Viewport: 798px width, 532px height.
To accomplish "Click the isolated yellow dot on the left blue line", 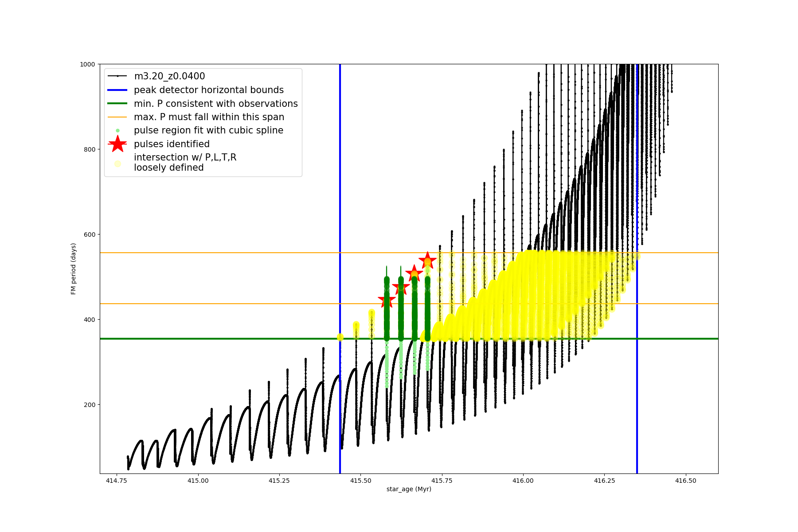I will (x=340, y=337).
